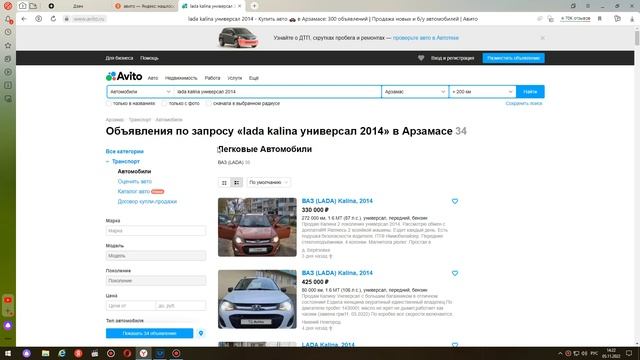Switch to grid view of listings
Image resolution: width=640 pixels, height=360 pixels.
click(x=224, y=182)
